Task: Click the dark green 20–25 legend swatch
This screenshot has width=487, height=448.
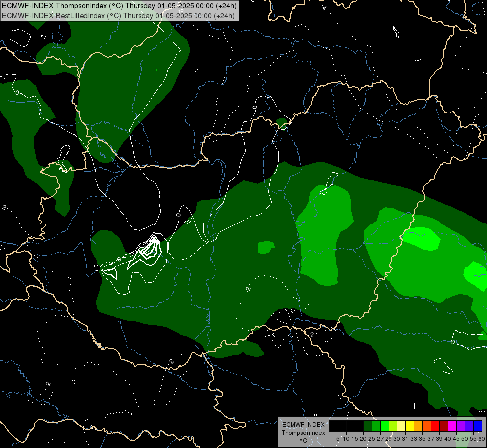Action: tap(368, 426)
